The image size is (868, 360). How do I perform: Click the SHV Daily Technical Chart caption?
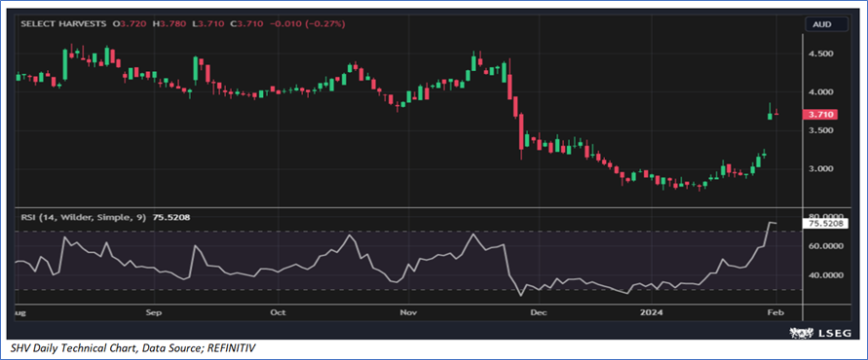pyautogui.click(x=132, y=347)
